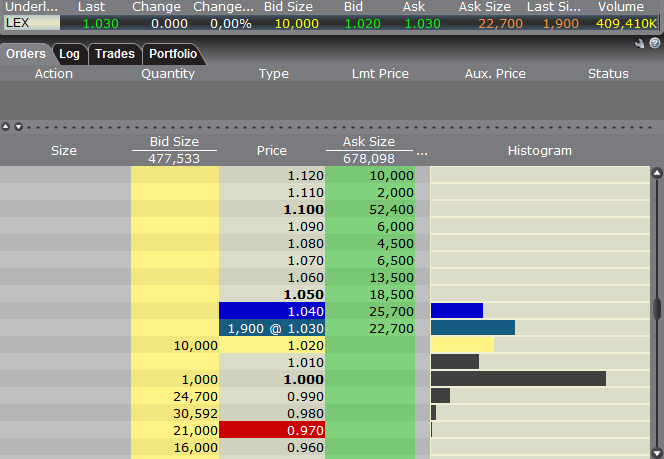Viewport: 664px width, 459px height.
Task: Click the 18,500 ask size cell
Action: pos(370,294)
